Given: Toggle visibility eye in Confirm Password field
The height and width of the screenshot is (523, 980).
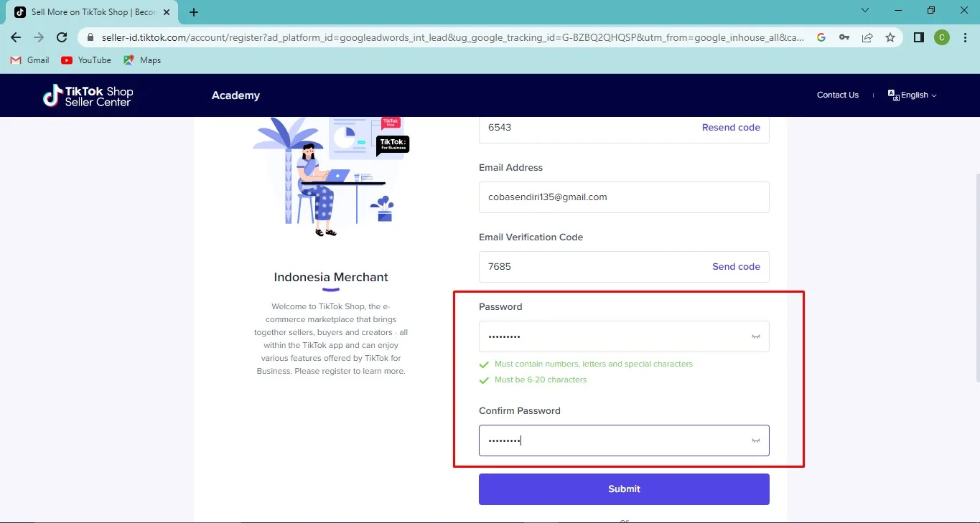Looking at the screenshot, I should click(755, 440).
